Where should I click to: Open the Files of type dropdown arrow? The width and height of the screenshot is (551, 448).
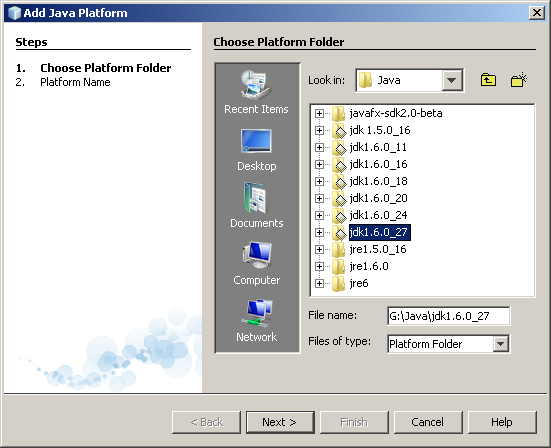pos(500,344)
